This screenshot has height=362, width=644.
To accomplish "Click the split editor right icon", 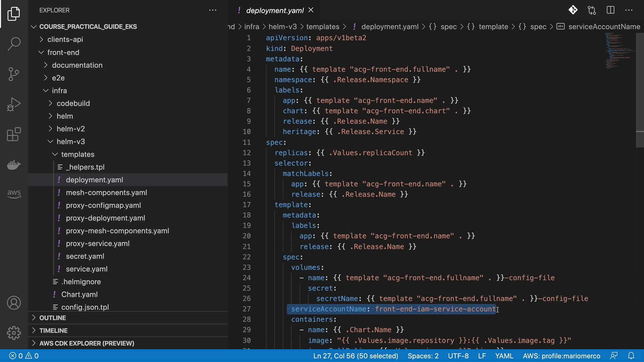I will (610, 10).
